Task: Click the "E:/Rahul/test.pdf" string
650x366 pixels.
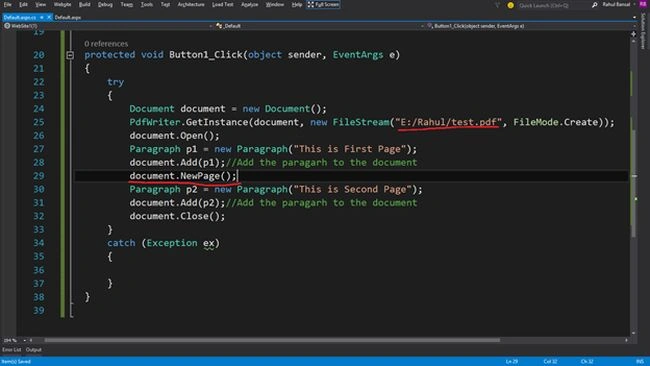Action: tap(448, 122)
